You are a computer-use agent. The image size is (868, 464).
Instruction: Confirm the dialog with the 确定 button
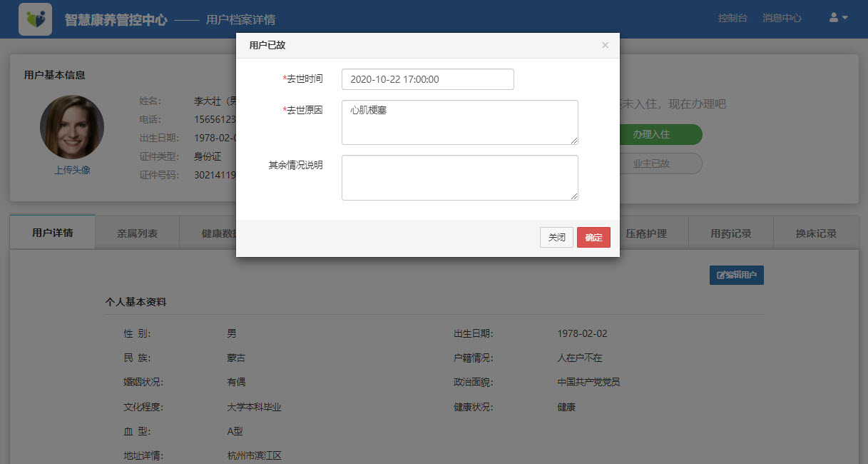click(x=593, y=237)
